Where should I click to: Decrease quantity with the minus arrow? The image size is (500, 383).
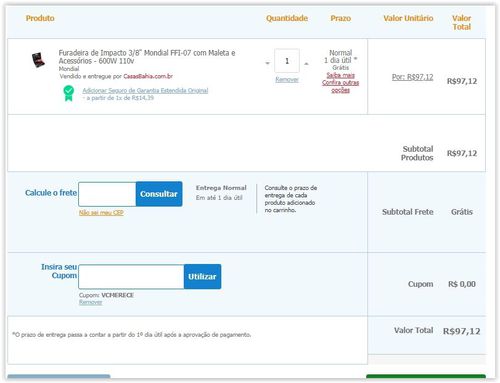click(x=267, y=63)
